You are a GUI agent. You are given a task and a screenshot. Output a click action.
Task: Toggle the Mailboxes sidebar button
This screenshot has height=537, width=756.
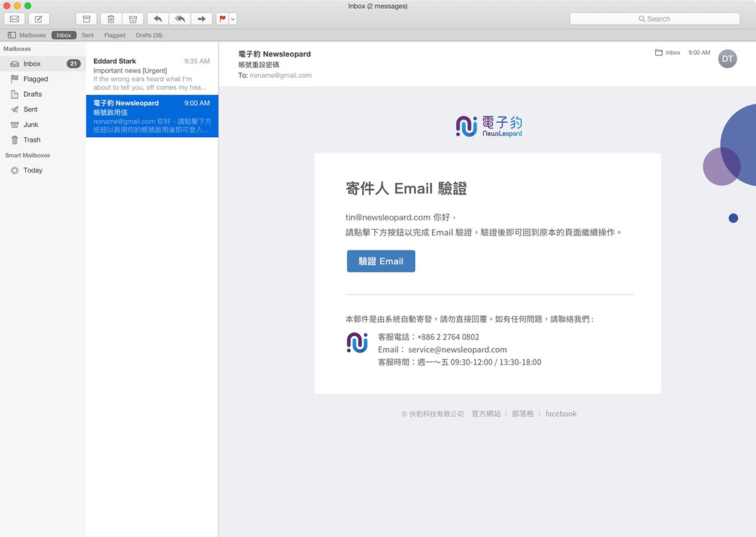point(26,35)
